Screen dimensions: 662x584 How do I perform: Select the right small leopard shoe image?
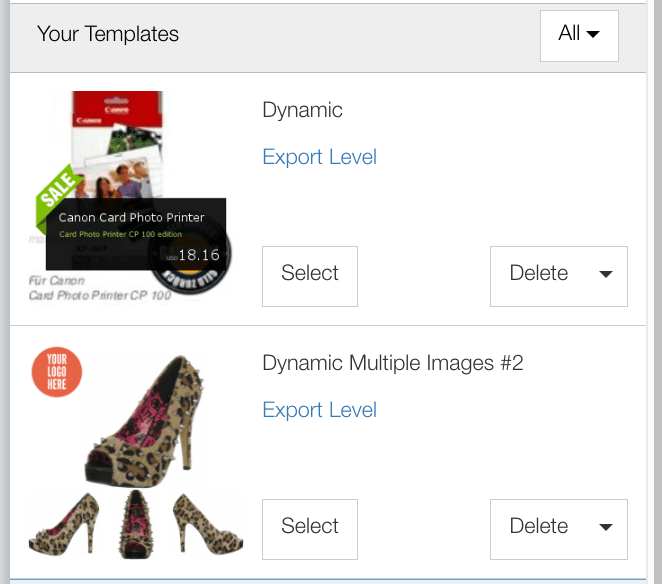(x=206, y=522)
